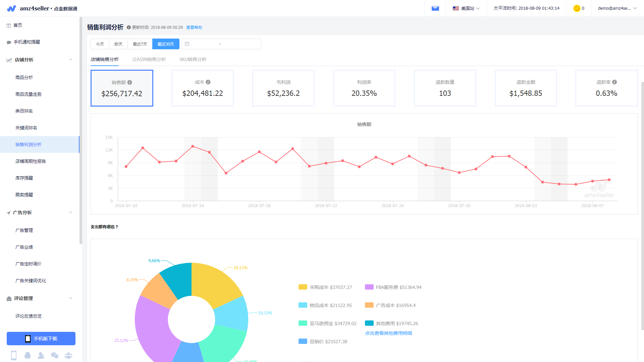Click the user group icon at sidebar bottom

tap(68, 355)
